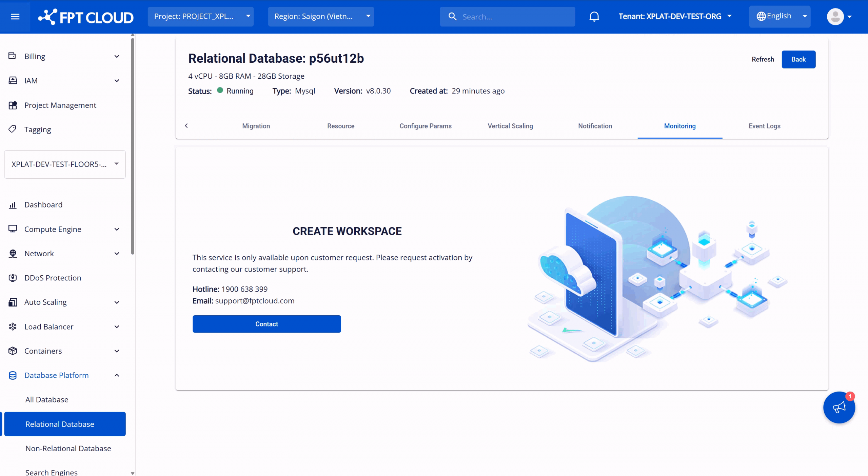Collapse the Database Platform menu
The height and width of the screenshot is (476, 868).
(x=117, y=375)
